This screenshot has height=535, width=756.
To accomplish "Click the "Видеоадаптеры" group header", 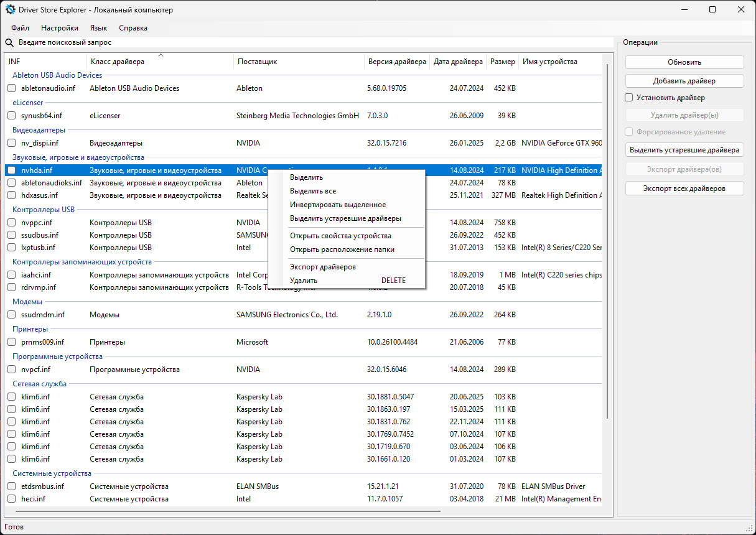I will [x=39, y=130].
